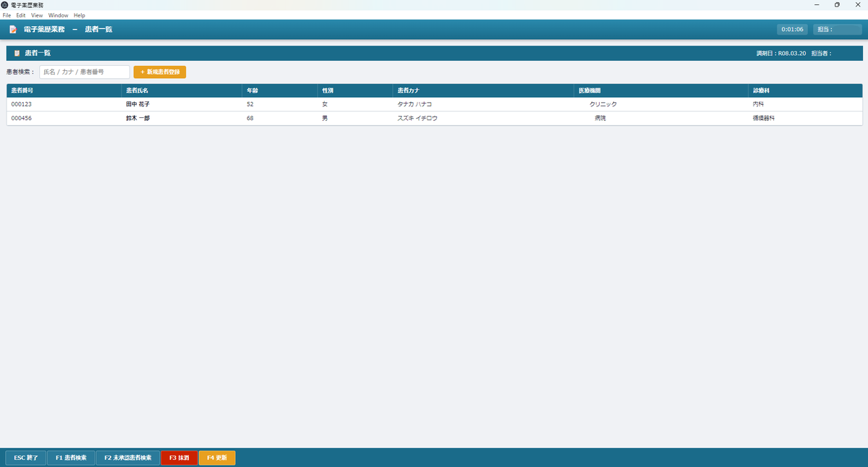
Task: Click the 医療機関 column header
Action: point(661,91)
